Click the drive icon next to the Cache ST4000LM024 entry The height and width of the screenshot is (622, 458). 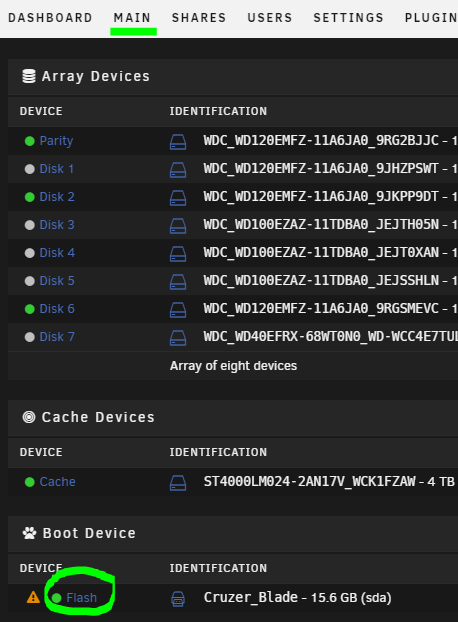coord(178,483)
